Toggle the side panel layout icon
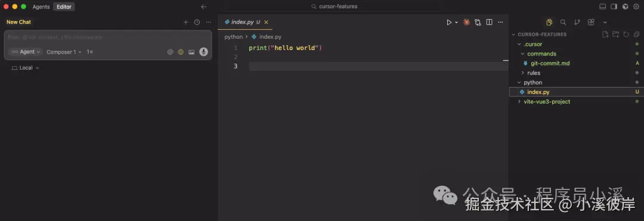 [614, 7]
